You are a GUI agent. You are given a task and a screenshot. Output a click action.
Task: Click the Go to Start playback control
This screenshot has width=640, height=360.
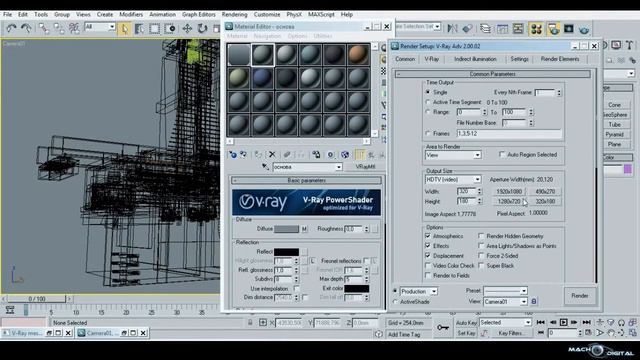pos(540,322)
